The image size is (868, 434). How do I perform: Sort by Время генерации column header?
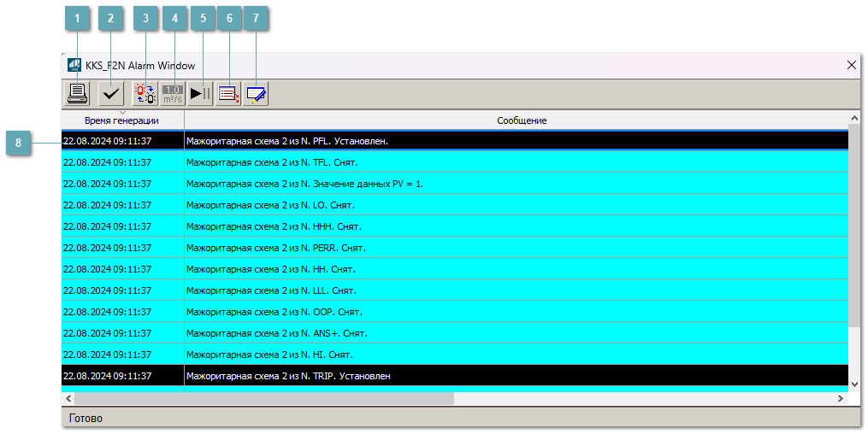point(121,120)
